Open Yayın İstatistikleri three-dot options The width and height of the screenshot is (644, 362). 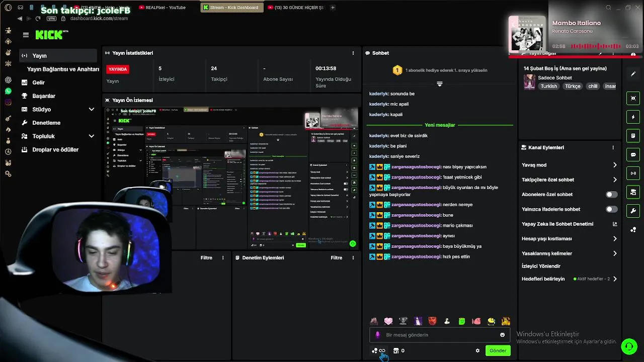(x=353, y=53)
